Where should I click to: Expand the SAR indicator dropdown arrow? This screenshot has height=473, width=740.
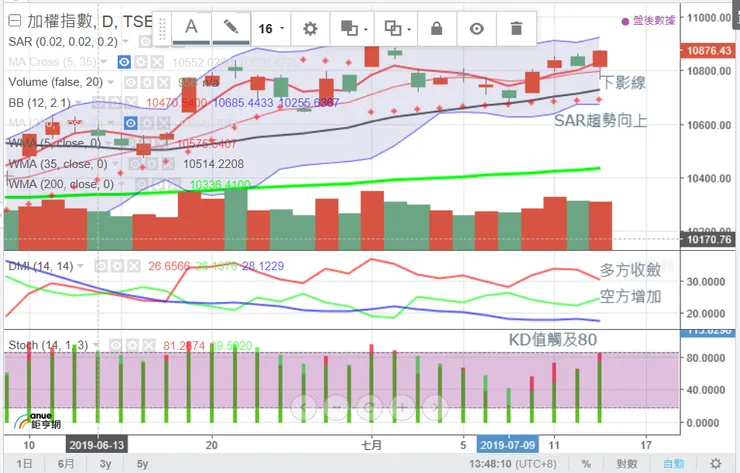click(x=125, y=42)
